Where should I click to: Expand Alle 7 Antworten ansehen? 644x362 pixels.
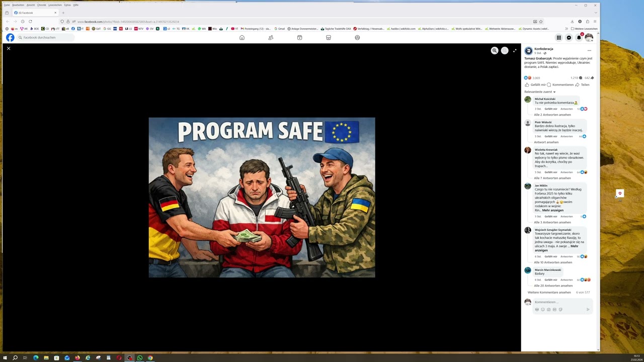552,178
